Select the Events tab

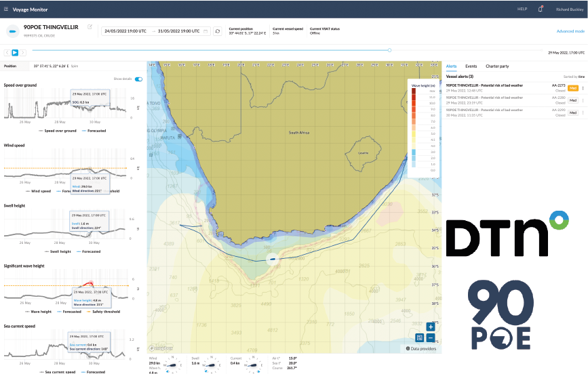pyautogui.click(x=471, y=66)
